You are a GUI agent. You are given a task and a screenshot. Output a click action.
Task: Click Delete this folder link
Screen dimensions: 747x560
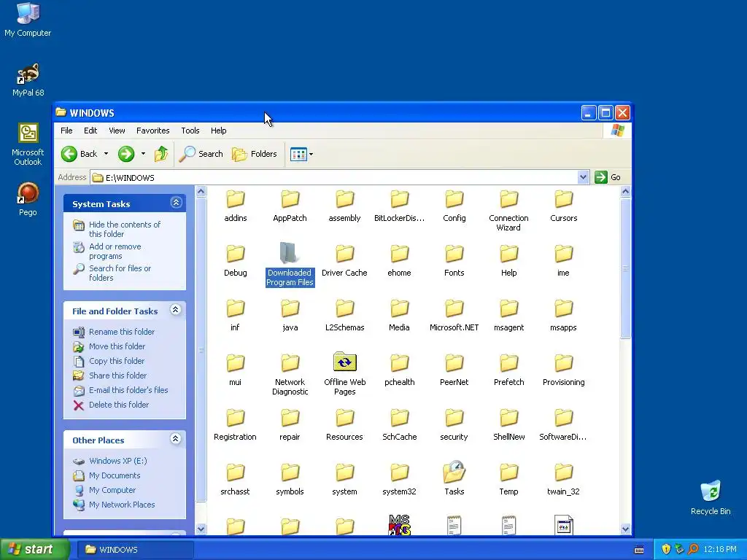tap(119, 405)
